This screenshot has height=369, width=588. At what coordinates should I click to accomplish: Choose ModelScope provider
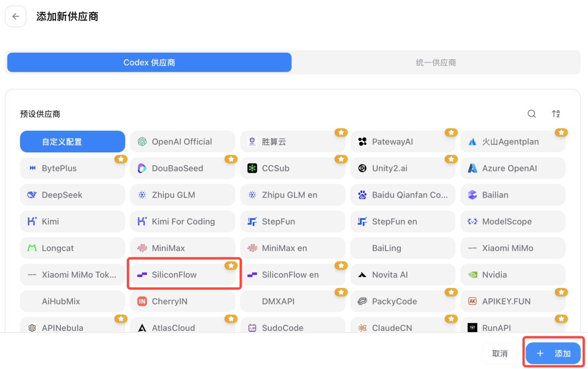pyautogui.click(x=513, y=222)
